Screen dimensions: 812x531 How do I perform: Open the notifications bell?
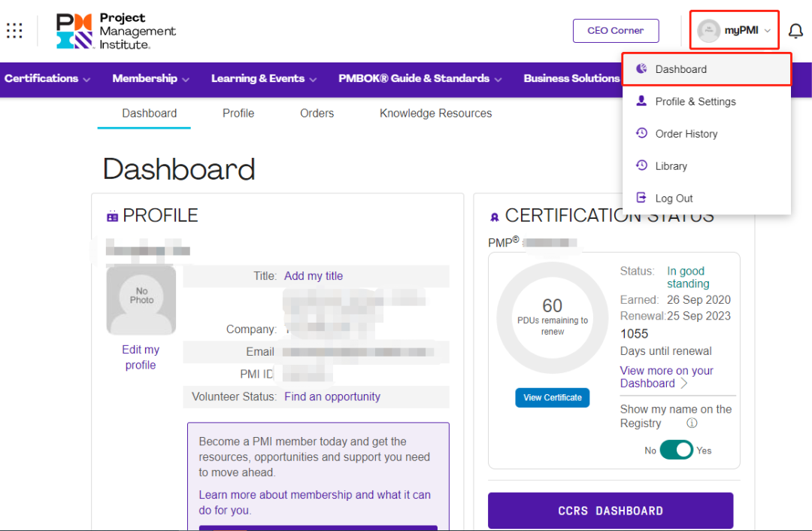pyautogui.click(x=795, y=31)
